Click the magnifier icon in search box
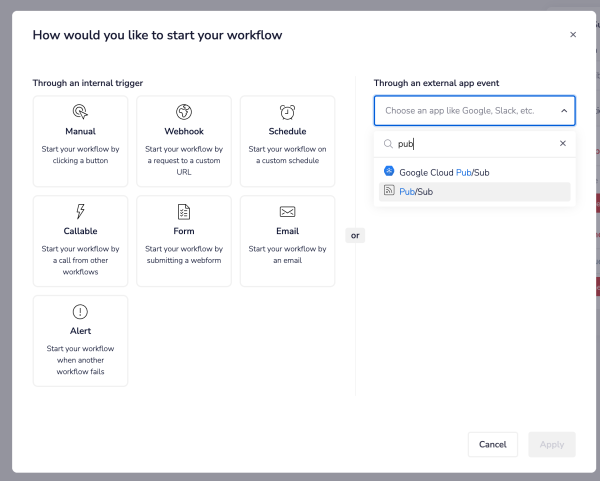This screenshot has width=600, height=481. [x=388, y=143]
